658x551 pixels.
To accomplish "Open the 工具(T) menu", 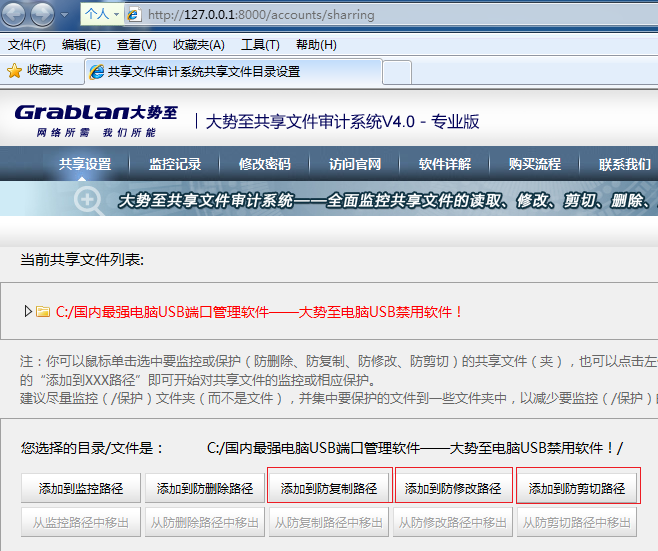I will [260, 45].
